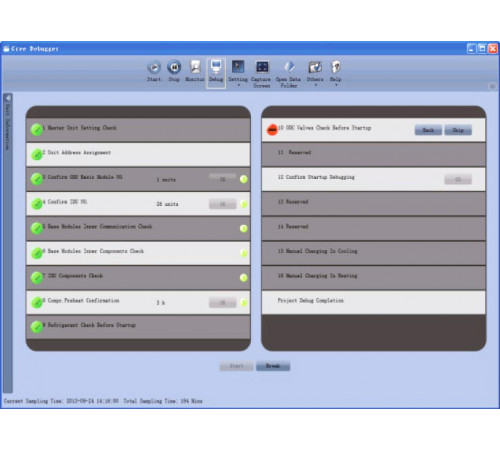Click the green info dot on IDU Components Check

pyautogui.click(x=244, y=278)
